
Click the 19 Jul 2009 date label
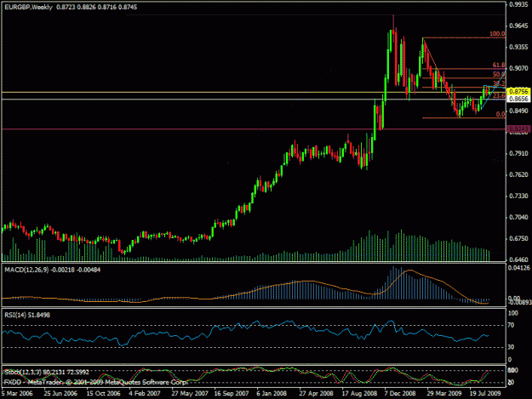[485, 394]
